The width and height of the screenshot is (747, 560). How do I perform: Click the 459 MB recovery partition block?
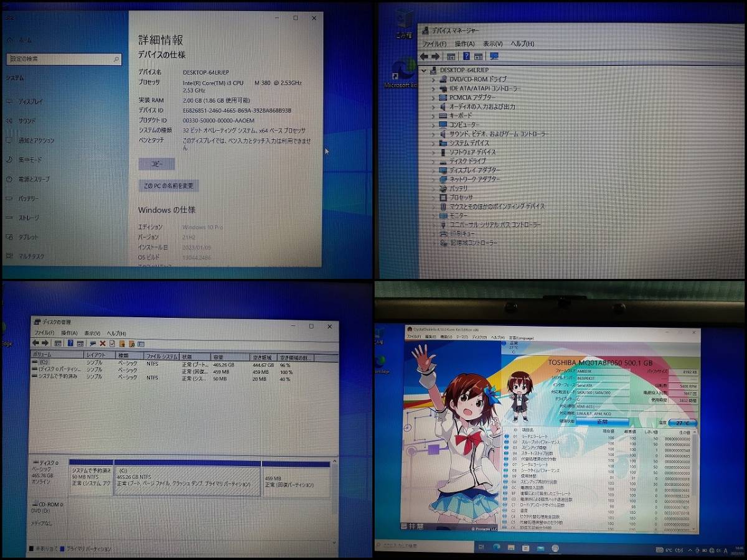[296, 480]
